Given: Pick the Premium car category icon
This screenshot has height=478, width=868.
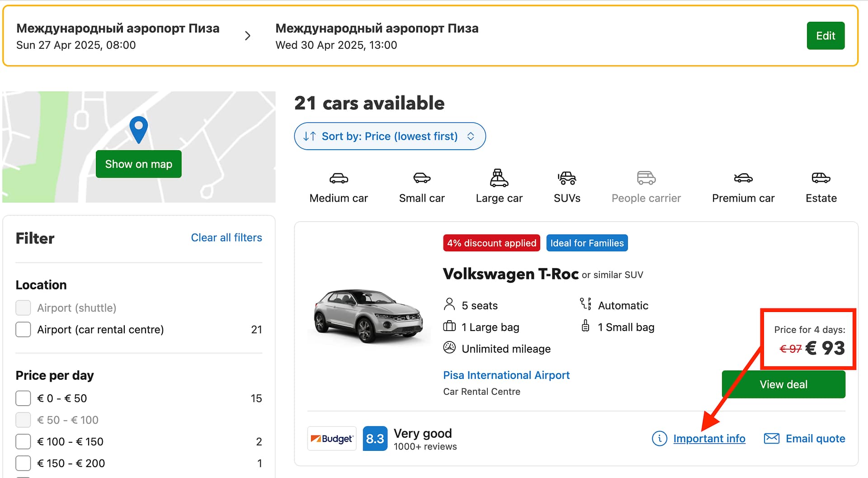Looking at the screenshot, I should tap(743, 178).
